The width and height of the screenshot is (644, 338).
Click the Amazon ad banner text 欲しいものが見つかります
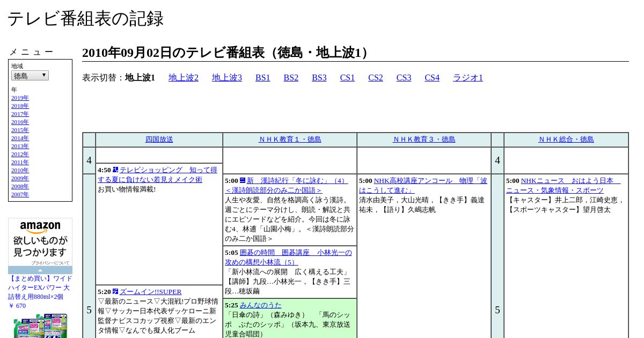[x=40, y=246]
